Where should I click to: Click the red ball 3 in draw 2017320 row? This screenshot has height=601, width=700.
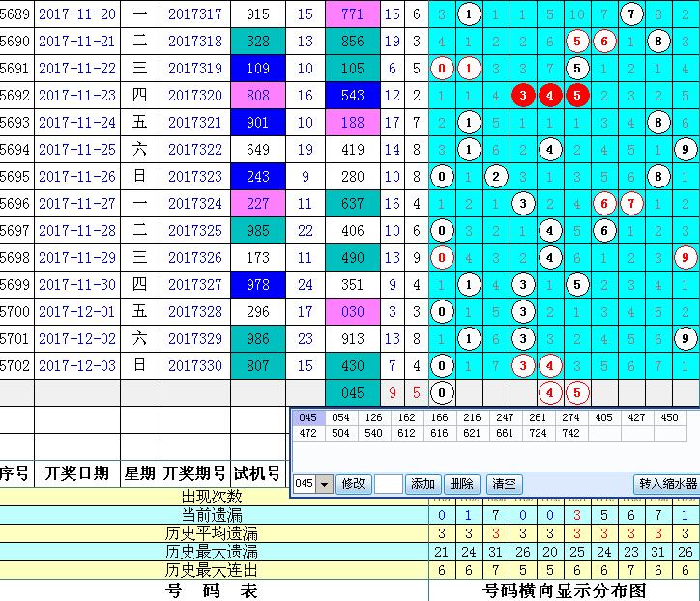(x=523, y=96)
